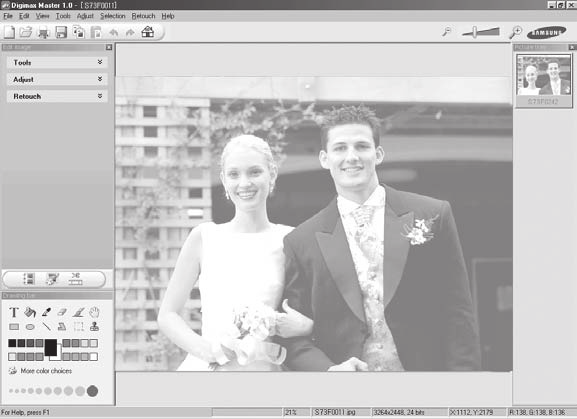
Task: Select the Text tool
Action: click(x=14, y=312)
